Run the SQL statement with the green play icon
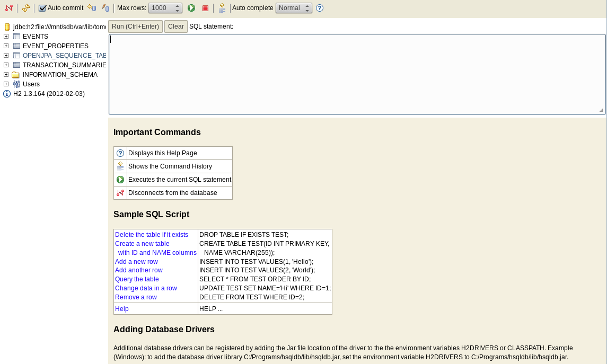Image resolution: width=607 pixels, height=364 pixels. pos(191,8)
